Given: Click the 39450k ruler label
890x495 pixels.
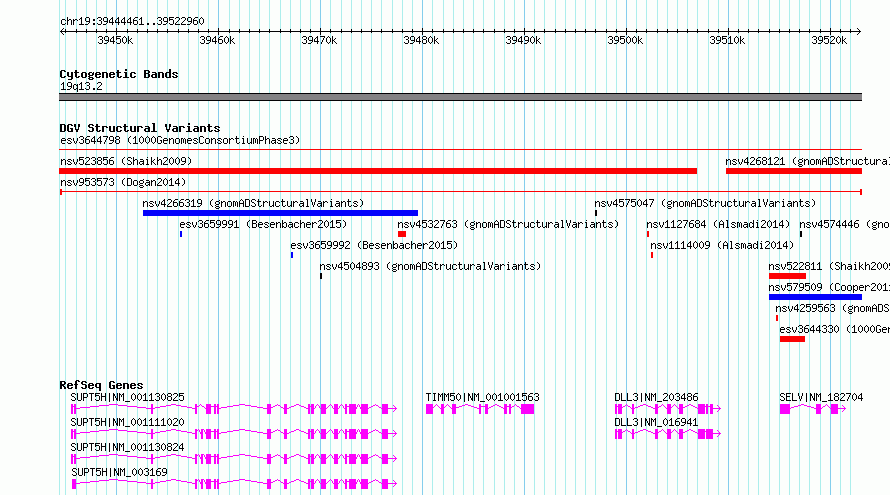Looking at the screenshot, I should pos(115,40).
